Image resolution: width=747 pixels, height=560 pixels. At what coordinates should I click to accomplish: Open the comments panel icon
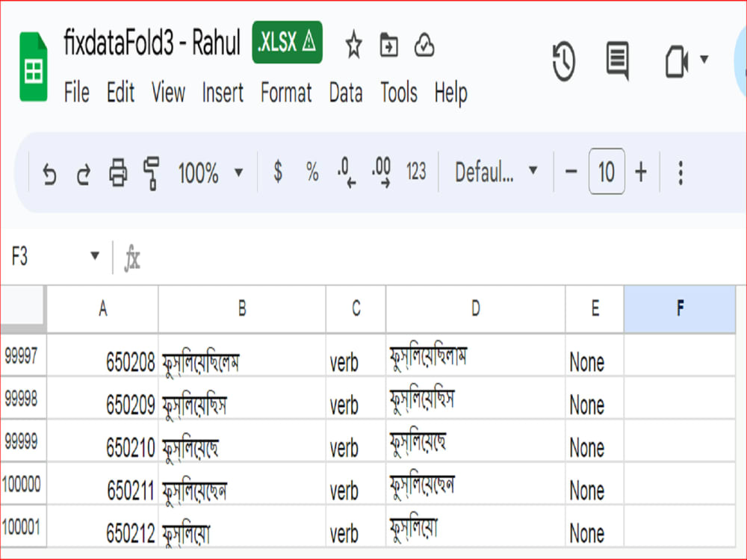(x=618, y=60)
